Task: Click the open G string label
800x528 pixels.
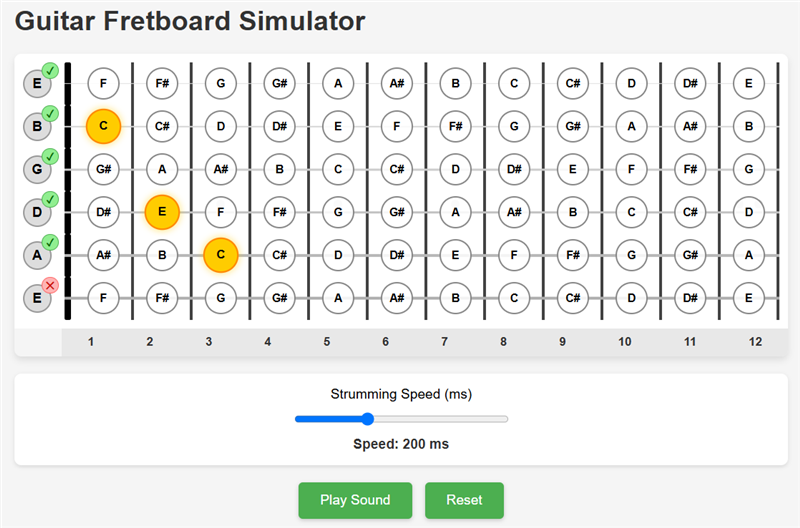Action: pyautogui.click(x=37, y=169)
